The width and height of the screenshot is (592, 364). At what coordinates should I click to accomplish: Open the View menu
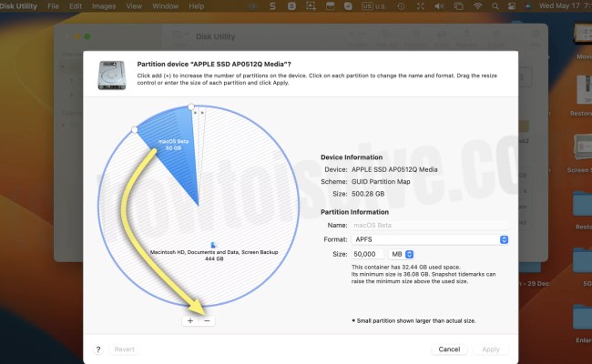click(x=134, y=6)
